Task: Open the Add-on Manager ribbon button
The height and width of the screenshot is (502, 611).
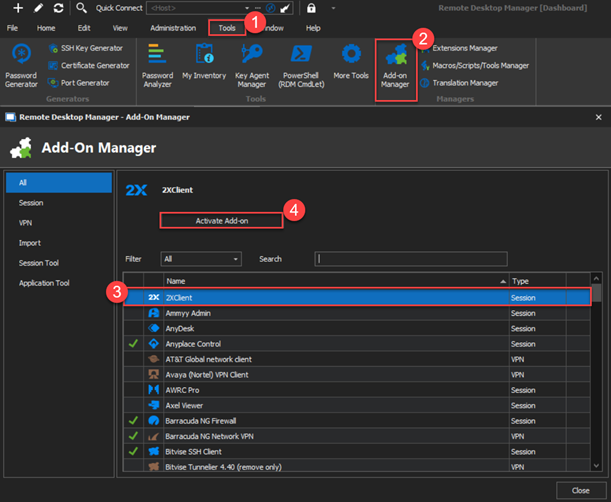Action: 396,64
